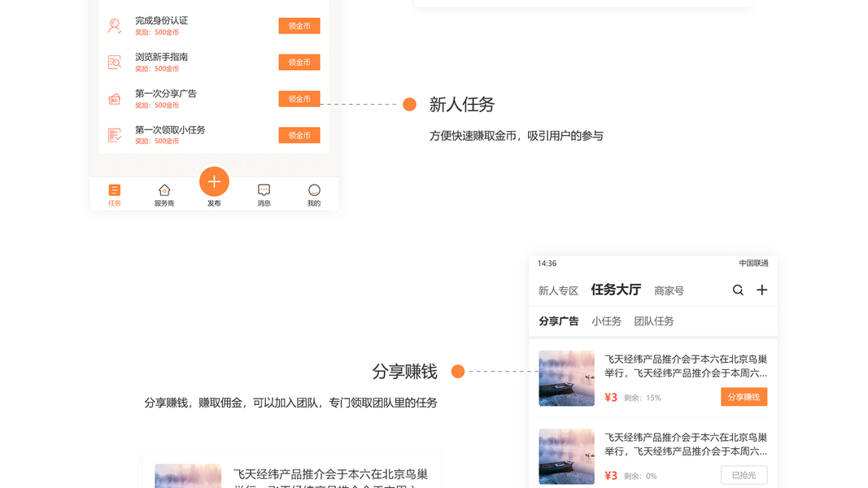This screenshot has width=868, height=488.
Task: Click the 完成身份认证 task title
Action: point(162,20)
